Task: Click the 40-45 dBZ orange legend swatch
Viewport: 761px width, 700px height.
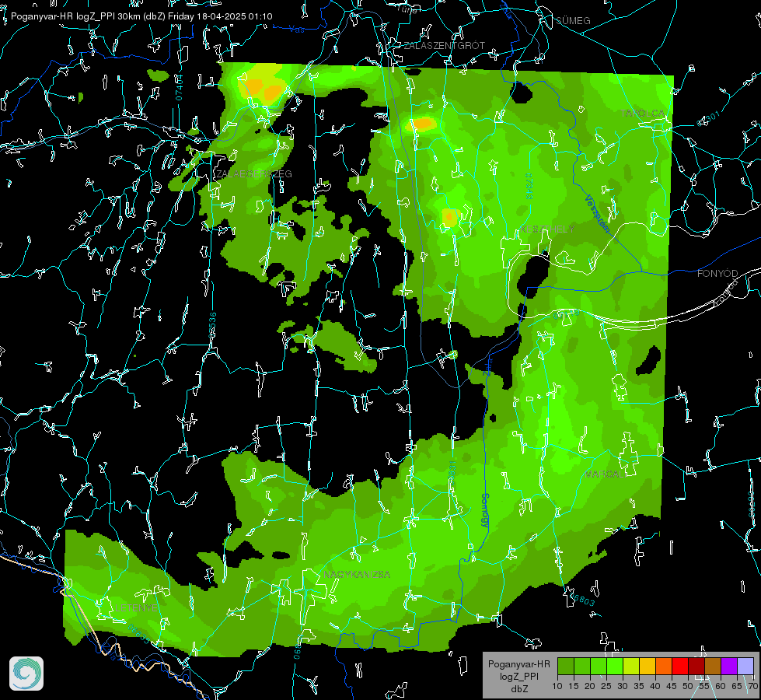Action: pos(664,666)
